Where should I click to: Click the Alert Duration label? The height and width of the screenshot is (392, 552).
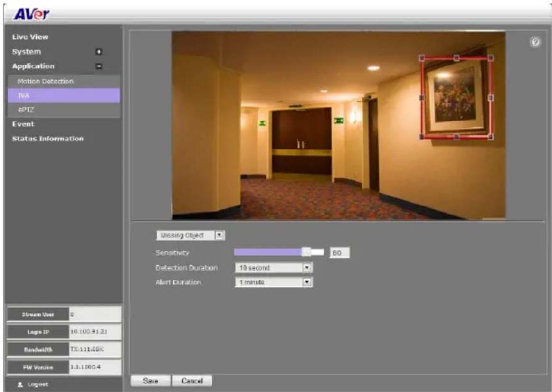coord(179,282)
